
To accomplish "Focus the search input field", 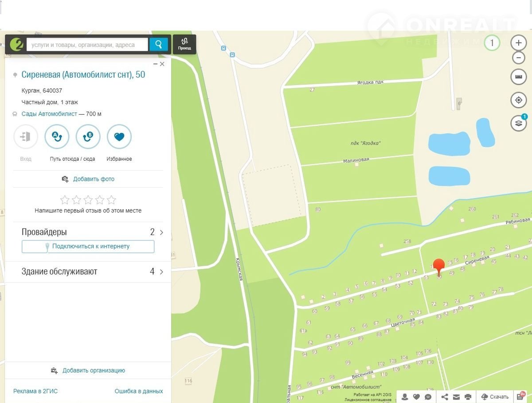I will click(x=87, y=45).
